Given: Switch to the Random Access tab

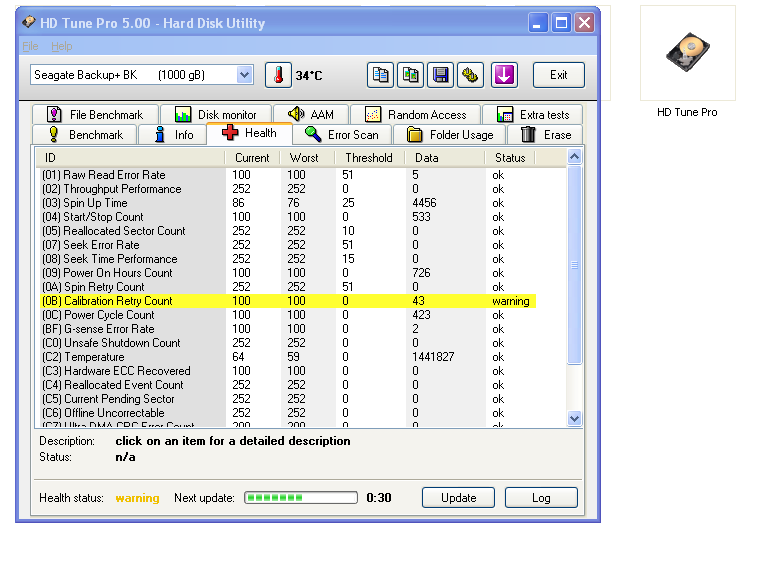Looking at the screenshot, I should tap(416, 114).
